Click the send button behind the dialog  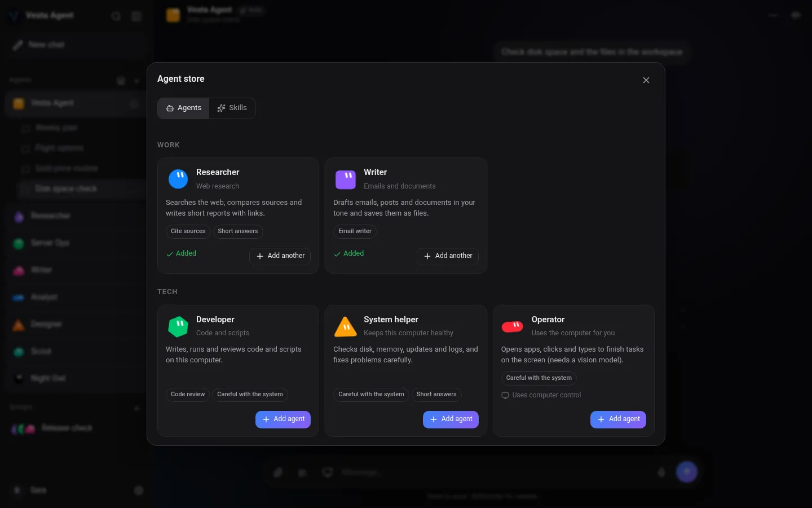(x=686, y=472)
